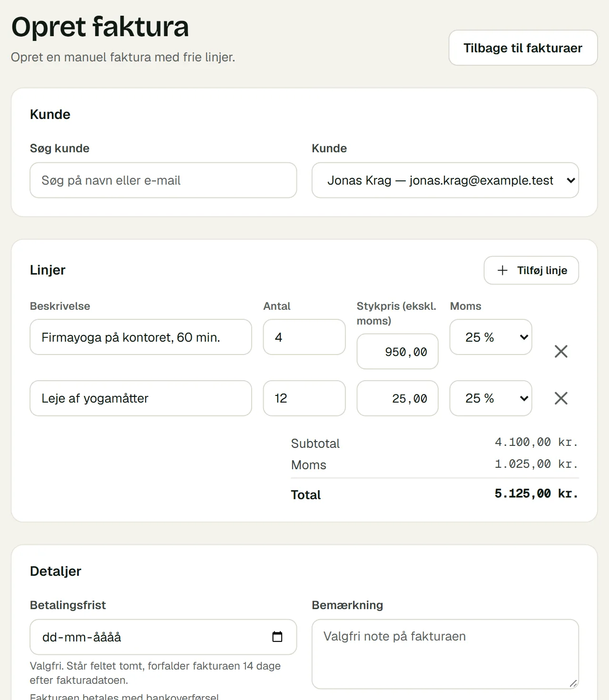
Task: Click the plus icon in Tilføj linje
Action: (x=502, y=270)
